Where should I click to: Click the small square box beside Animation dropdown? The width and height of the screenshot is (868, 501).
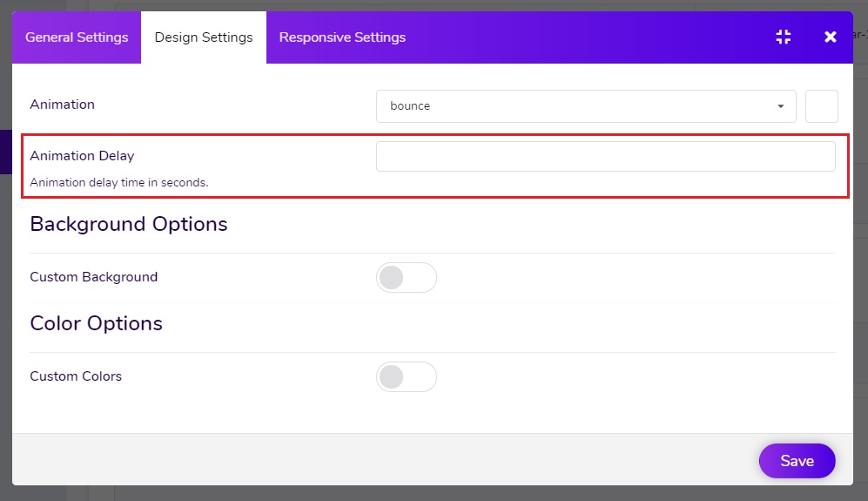pos(822,105)
